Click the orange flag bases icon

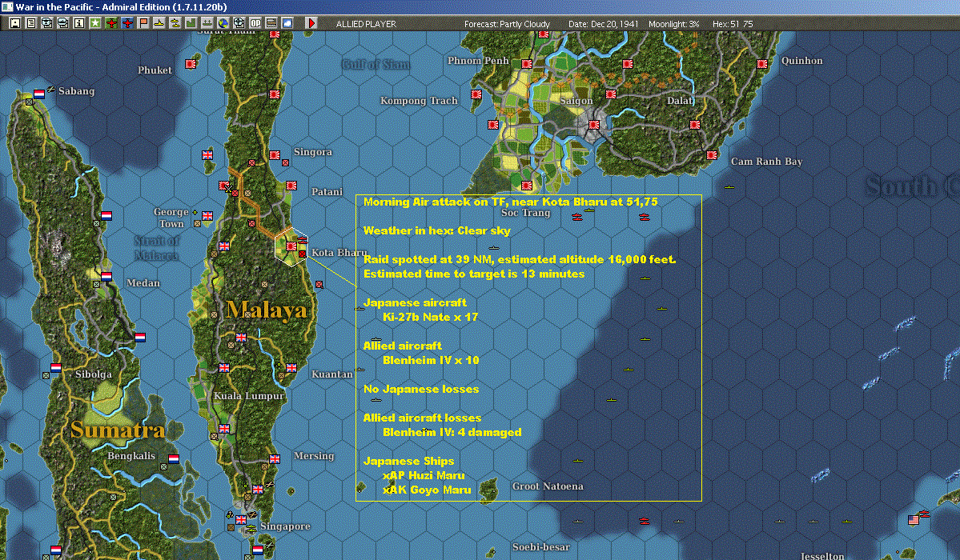143,23
